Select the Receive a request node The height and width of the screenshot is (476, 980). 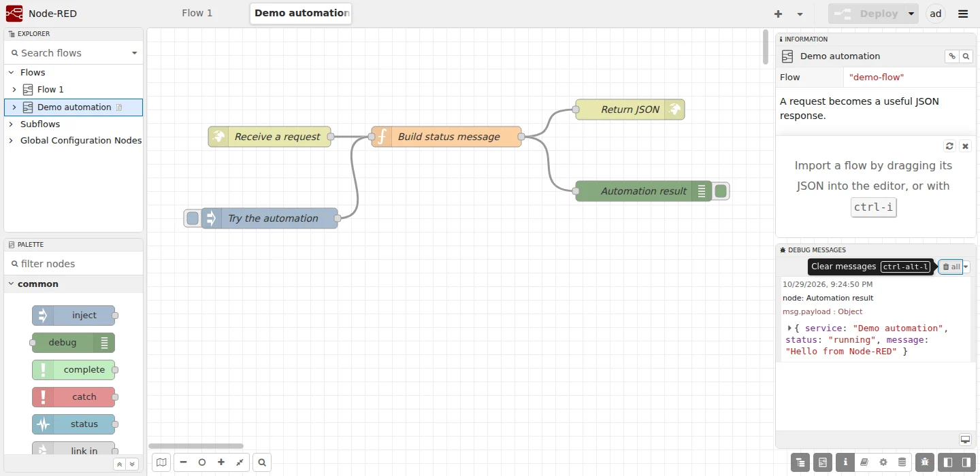click(269, 137)
